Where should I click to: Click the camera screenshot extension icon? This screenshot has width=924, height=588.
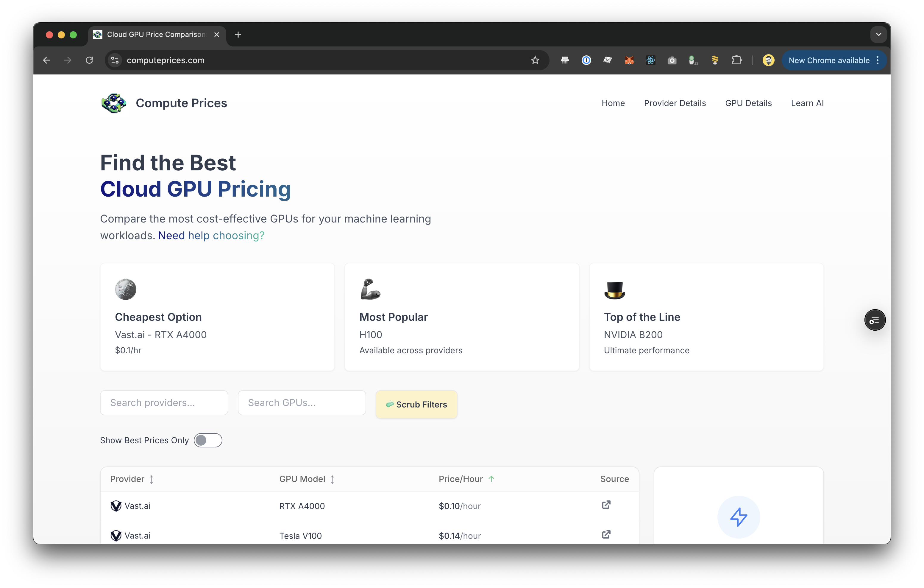pos(672,60)
